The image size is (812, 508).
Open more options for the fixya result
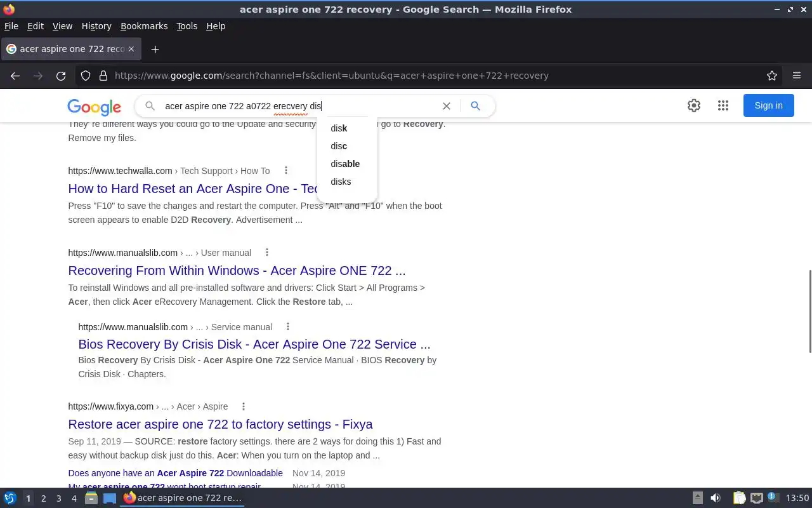pyautogui.click(x=244, y=406)
